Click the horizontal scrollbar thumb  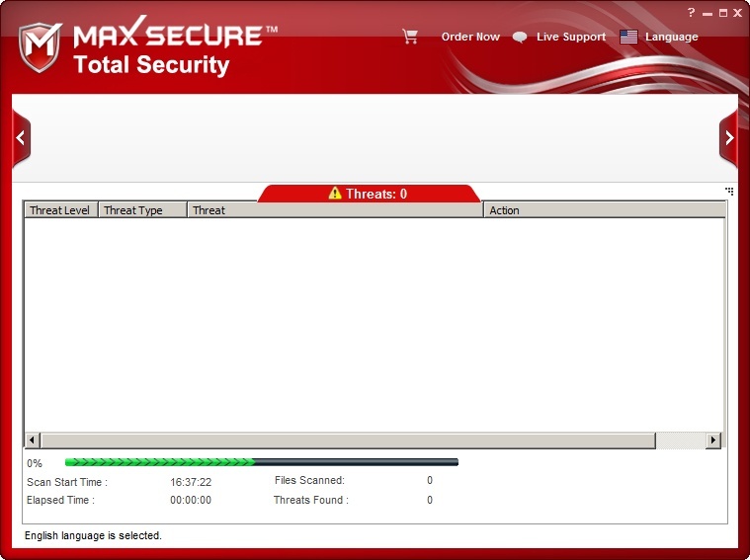pos(348,440)
